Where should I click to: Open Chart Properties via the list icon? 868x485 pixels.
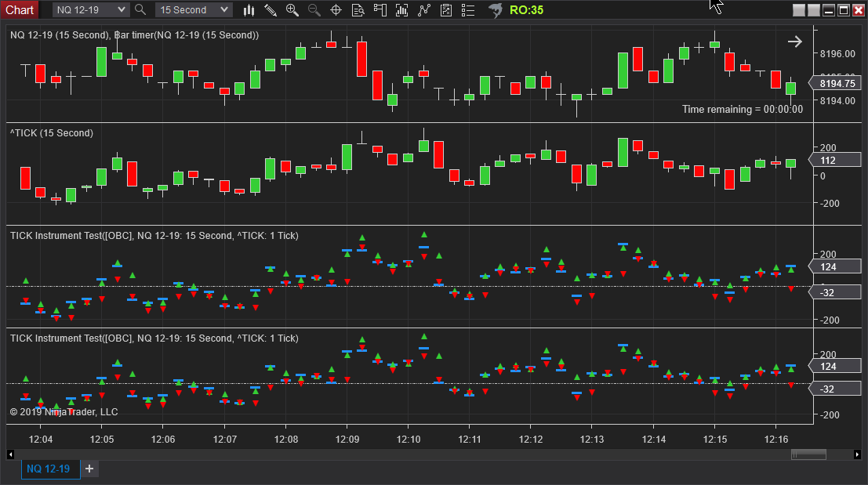coord(468,10)
